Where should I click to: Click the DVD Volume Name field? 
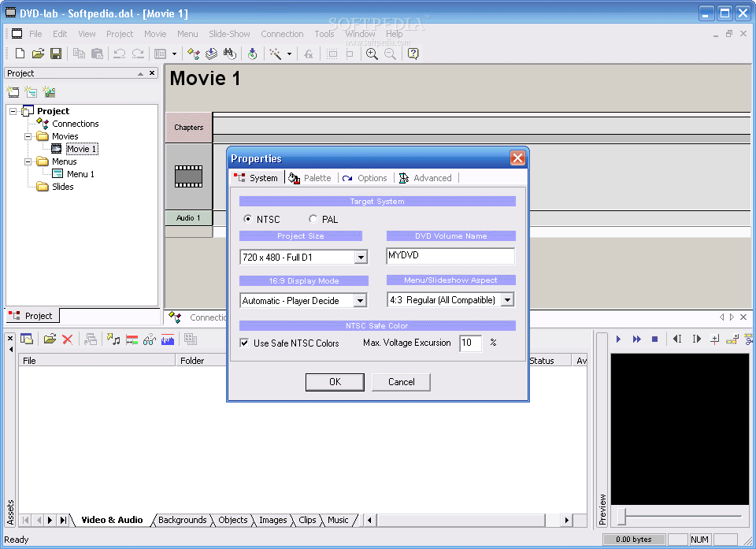pos(450,256)
